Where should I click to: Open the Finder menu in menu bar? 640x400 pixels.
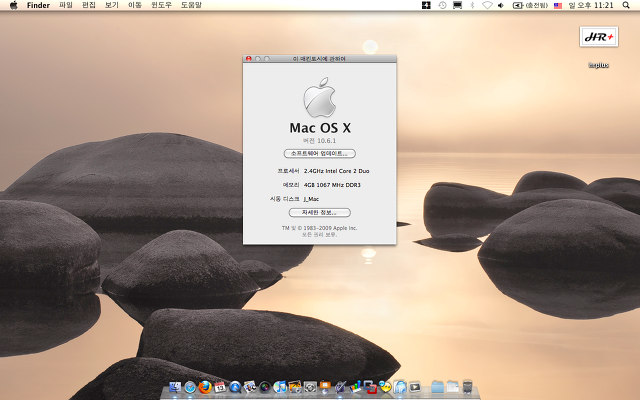pyautogui.click(x=38, y=5)
